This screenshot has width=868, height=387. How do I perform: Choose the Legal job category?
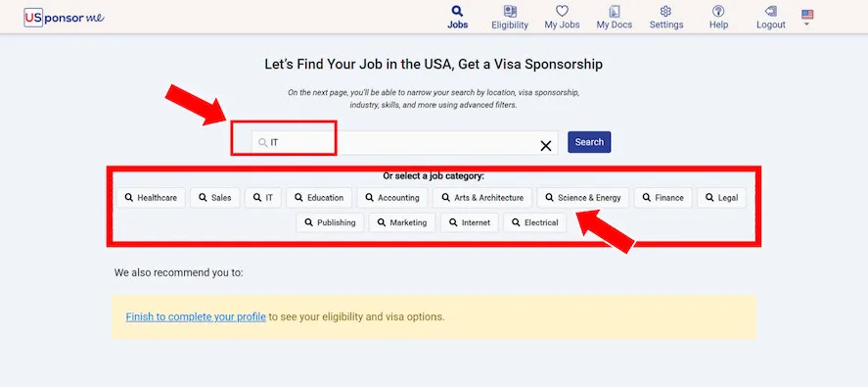722,198
